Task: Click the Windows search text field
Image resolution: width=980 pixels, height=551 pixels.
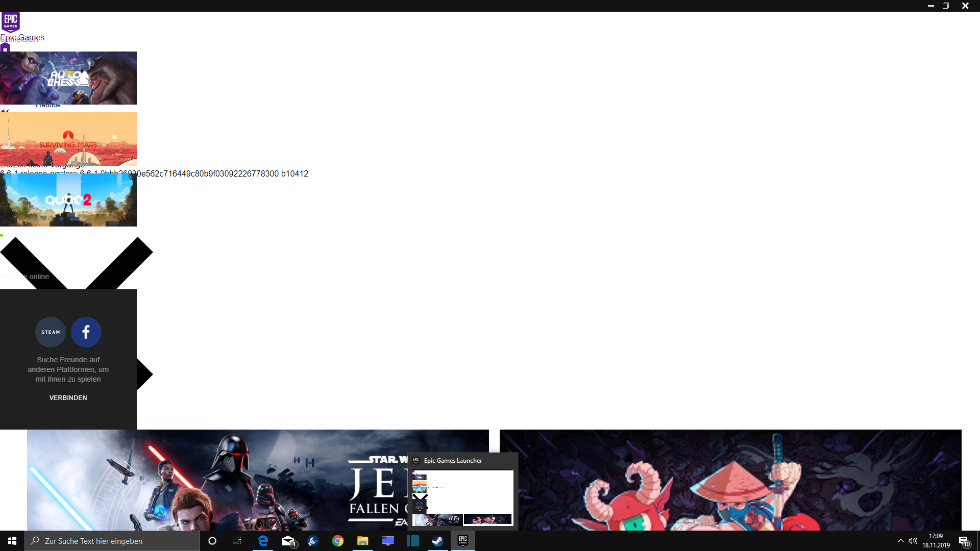Action: (112, 541)
